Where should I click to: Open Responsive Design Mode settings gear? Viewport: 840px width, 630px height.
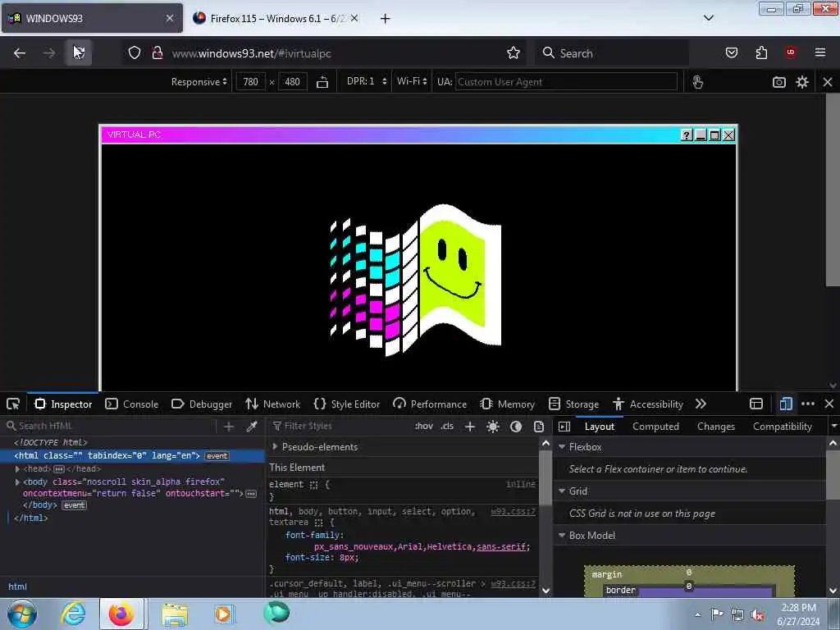[802, 82]
